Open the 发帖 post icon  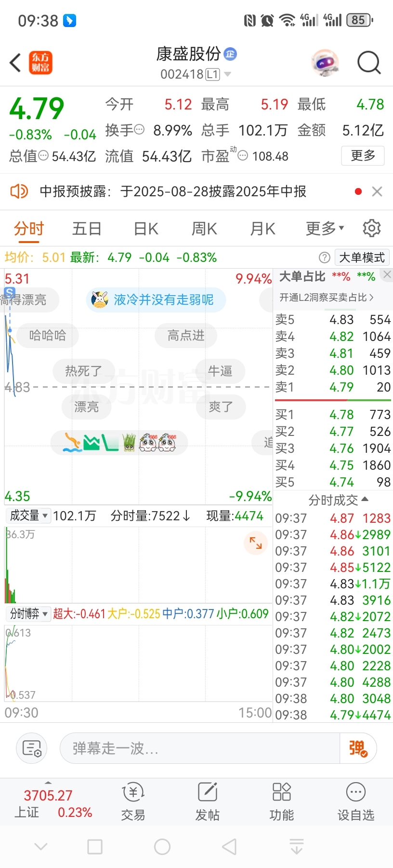[x=208, y=802]
